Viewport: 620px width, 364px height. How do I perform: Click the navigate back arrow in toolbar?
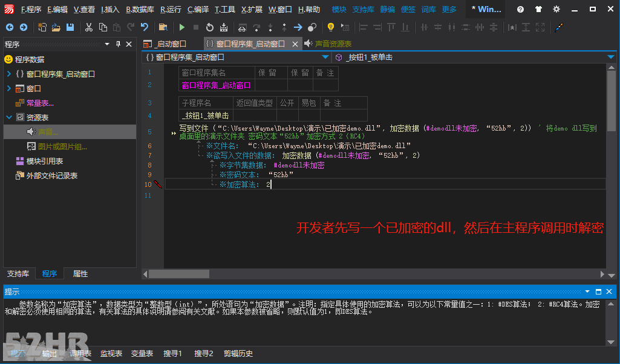coord(10,27)
